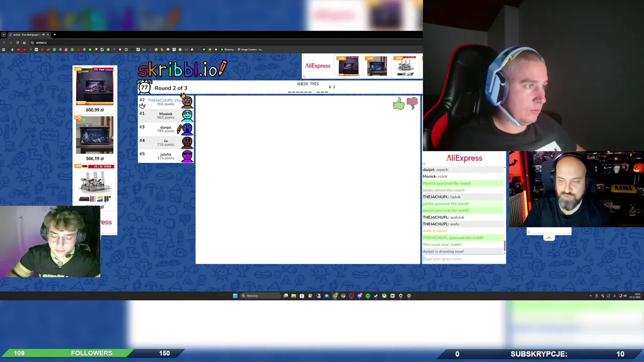This screenshot has width=644, height=362.
Task: Open the Image Creation bookmark
Action: (x=250, y=49)
